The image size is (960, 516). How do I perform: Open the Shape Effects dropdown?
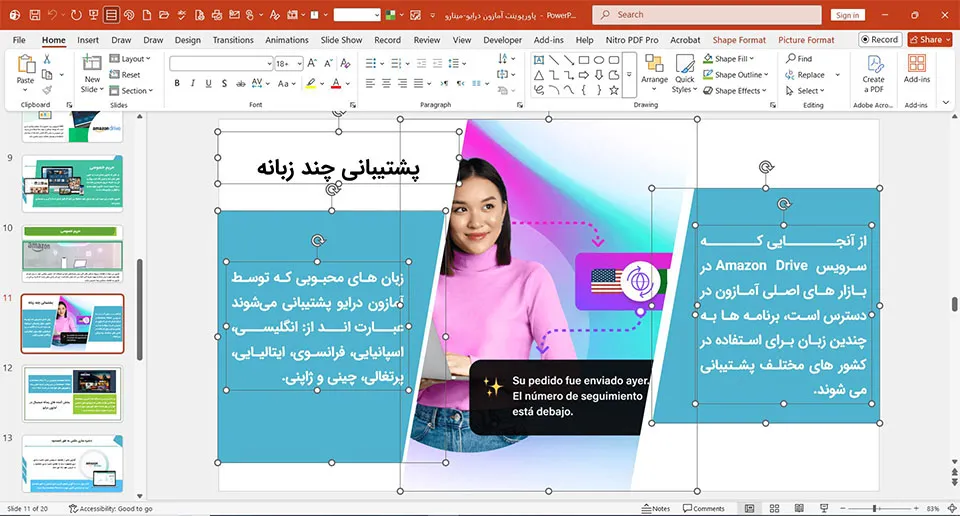coord(734,91)
